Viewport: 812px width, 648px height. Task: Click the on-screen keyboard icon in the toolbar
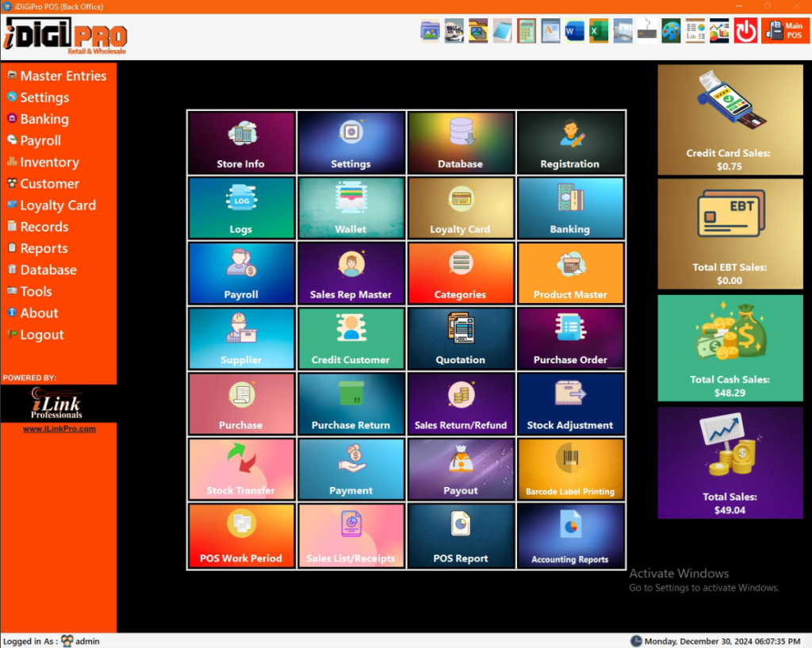pyautogui.click(x=647, y=31)
